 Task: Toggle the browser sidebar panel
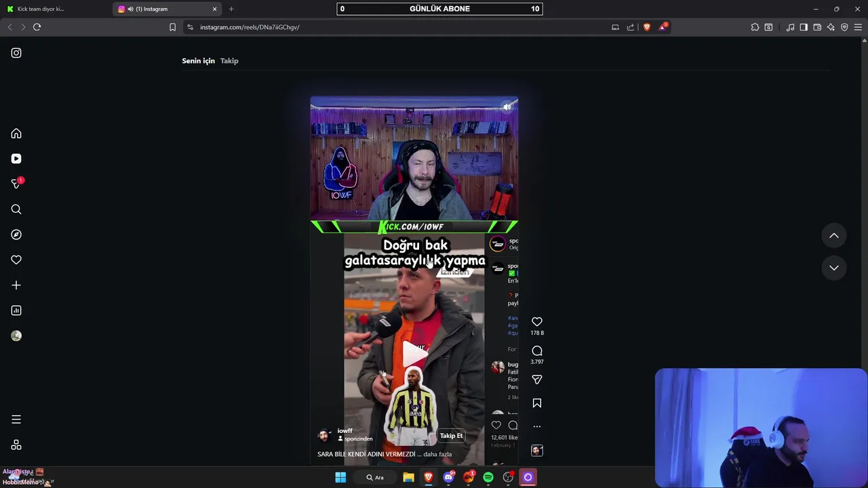(804, 27)
